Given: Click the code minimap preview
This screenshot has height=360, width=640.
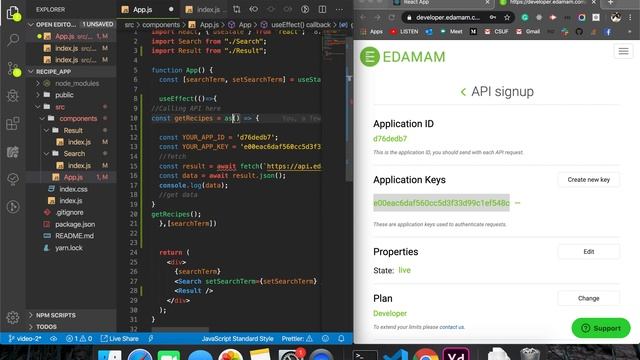Looking at the screenshot, I should pyautogui.click(x=335, y=44).
